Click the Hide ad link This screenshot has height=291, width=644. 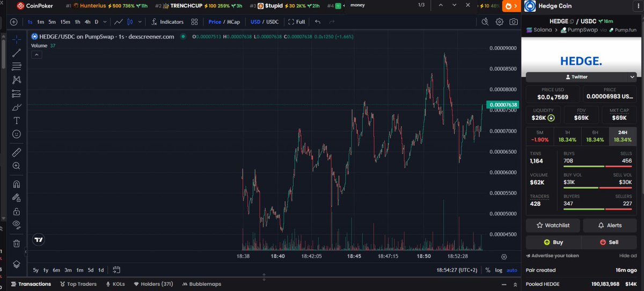click(x=627, y=256)
